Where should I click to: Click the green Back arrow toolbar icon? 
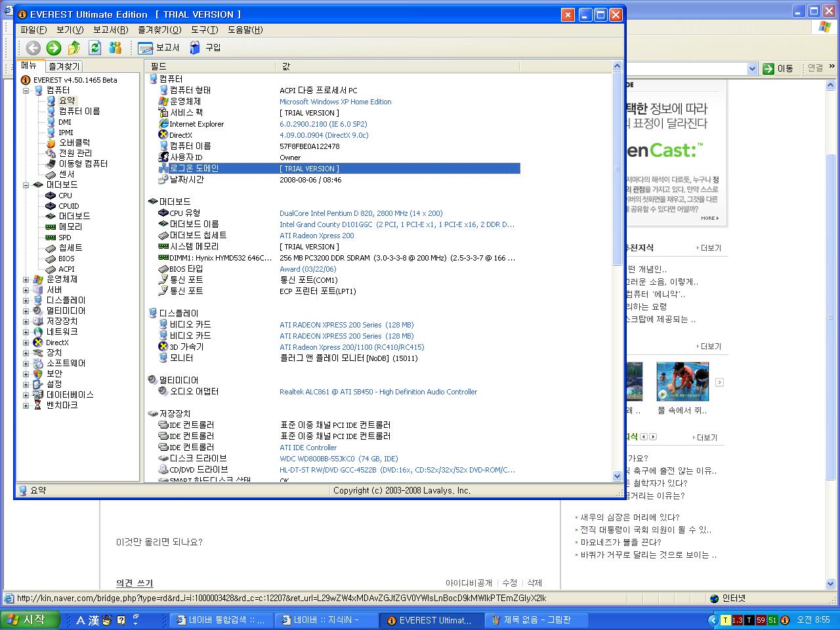pos(33,48)
